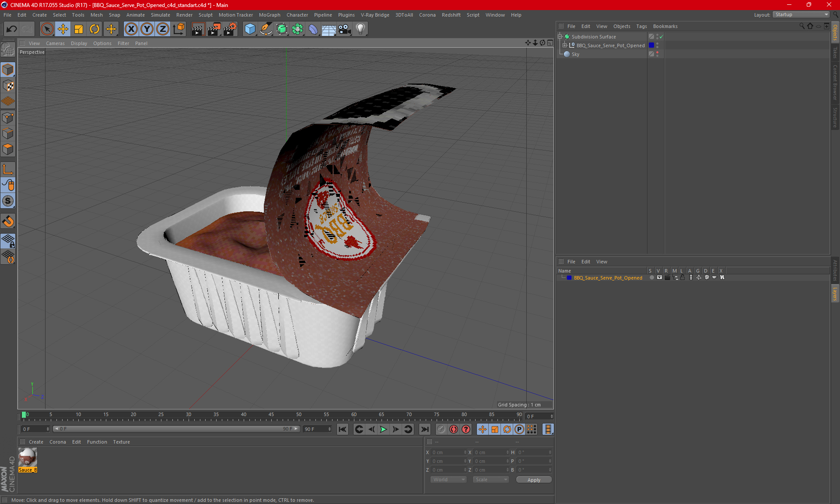Click the X position input field

coord(449,452)
